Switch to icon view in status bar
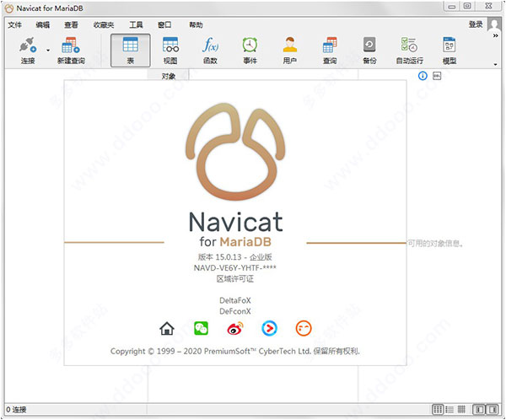The height and width of the screenshot is (420, 506). pos(438,409)
